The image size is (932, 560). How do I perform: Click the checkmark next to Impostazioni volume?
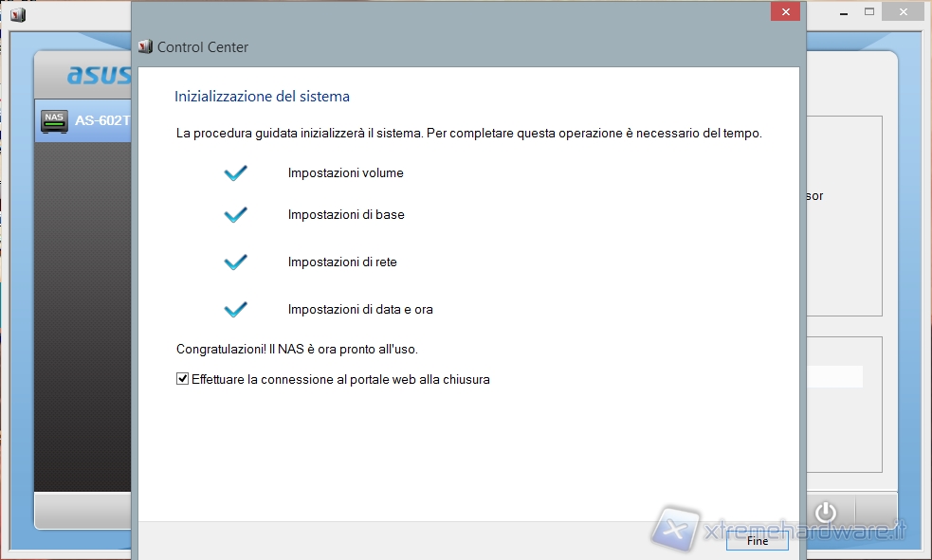point(235,173)
